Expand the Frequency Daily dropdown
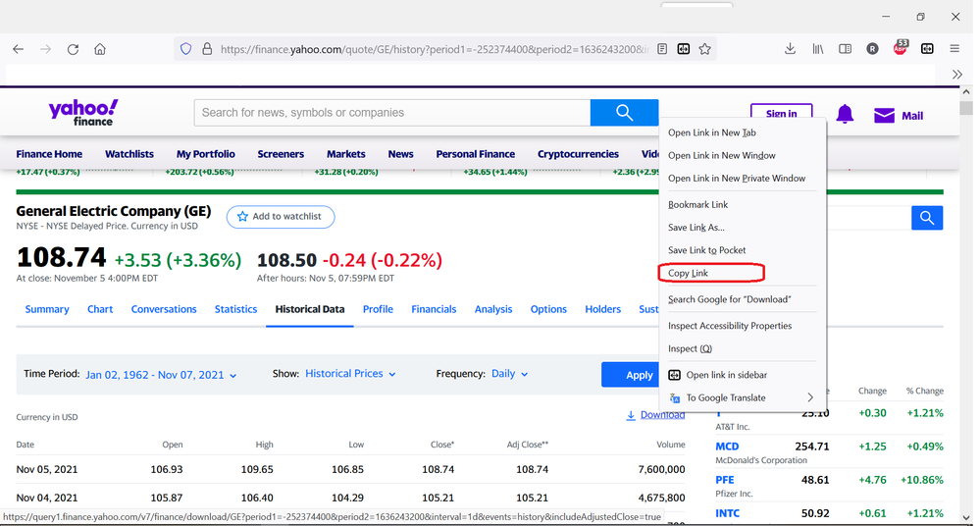Viewport: 980px width, 526px height. click(509, 373)
